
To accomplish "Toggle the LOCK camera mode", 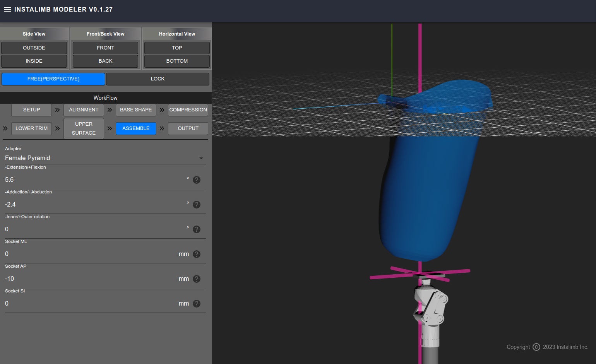I will coord(158,79).
